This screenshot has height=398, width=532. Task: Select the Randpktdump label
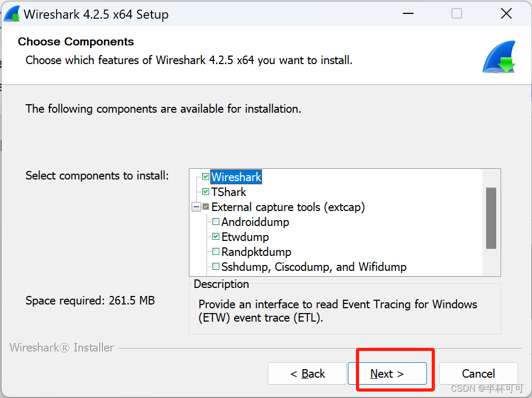point(256,252)
